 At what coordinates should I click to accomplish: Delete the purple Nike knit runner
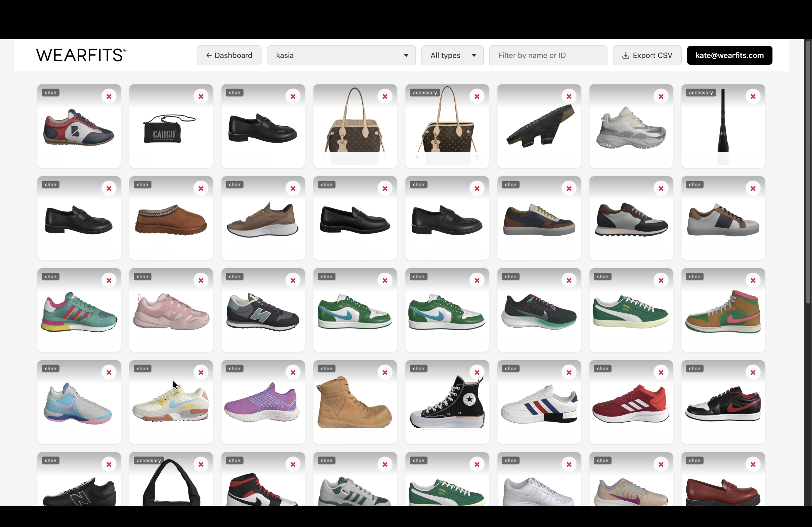pos(293,373)
